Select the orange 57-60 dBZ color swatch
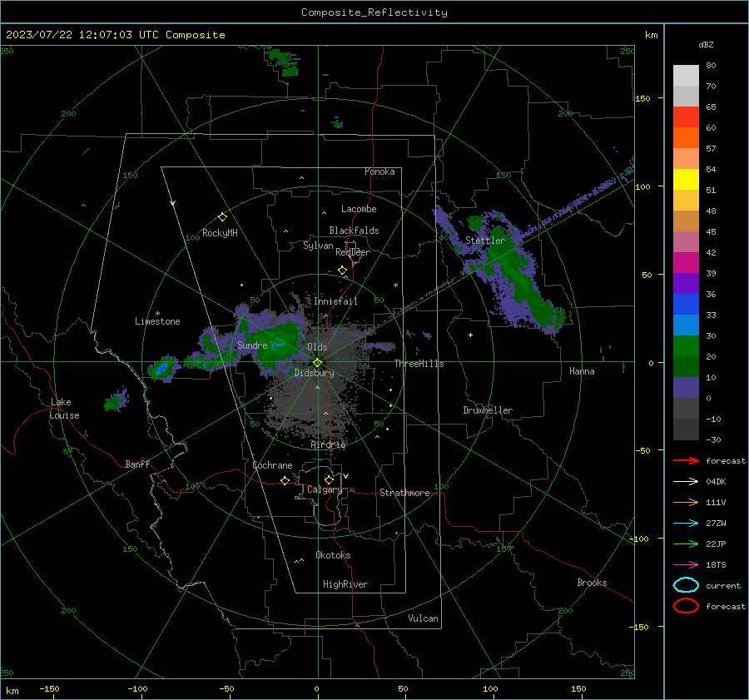Screen dimensions: 749x700 pyautogui.click(x=686, y=138)
